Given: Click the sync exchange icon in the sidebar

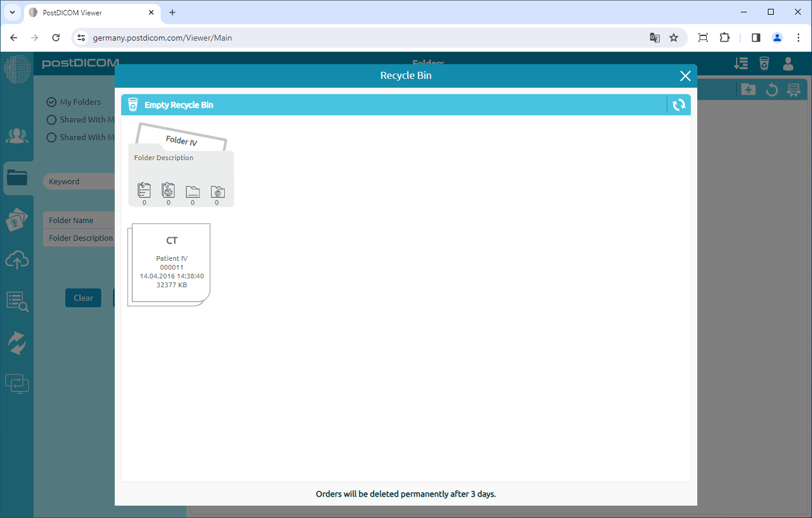Looking at the screenshot, I should point(17,343).
